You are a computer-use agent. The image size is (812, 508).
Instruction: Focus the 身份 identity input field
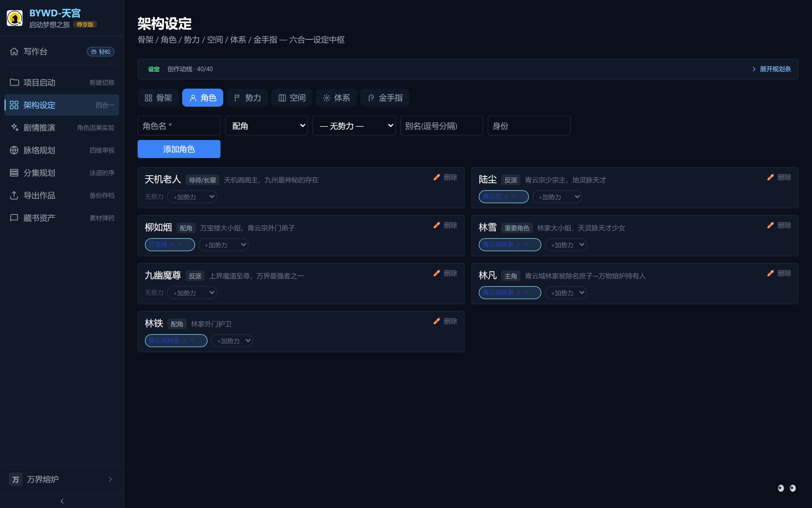click(x=529, y=126)
